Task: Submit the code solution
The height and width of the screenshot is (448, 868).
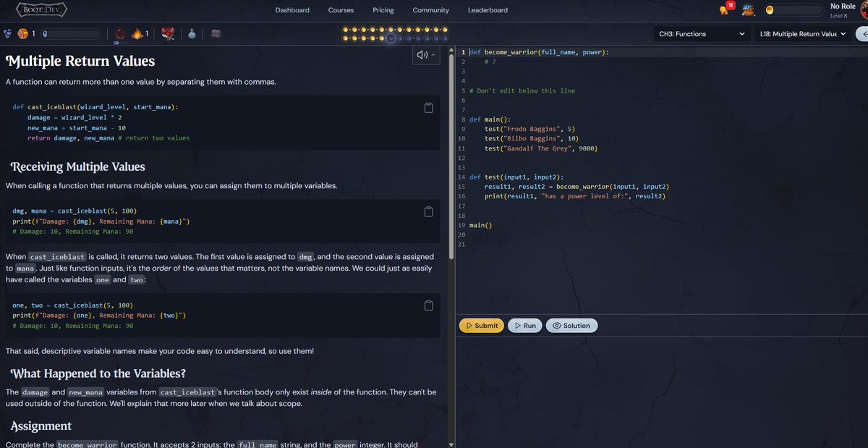Action: (x=482, y=326)
